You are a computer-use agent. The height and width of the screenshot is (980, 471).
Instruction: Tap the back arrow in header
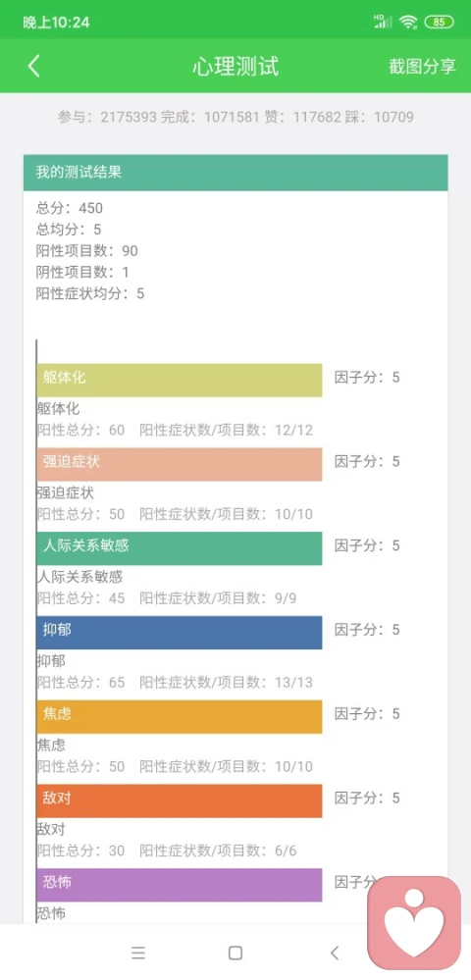[33, 66]
